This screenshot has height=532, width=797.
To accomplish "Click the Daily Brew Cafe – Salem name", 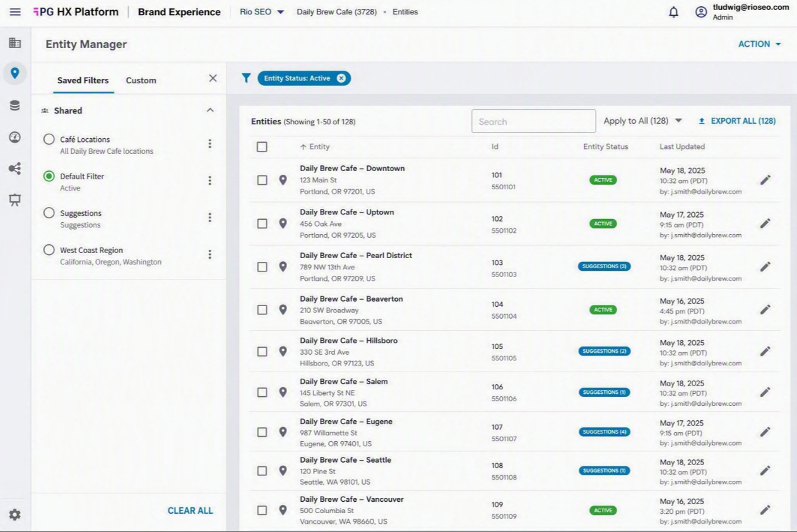I will click(344, 382).
